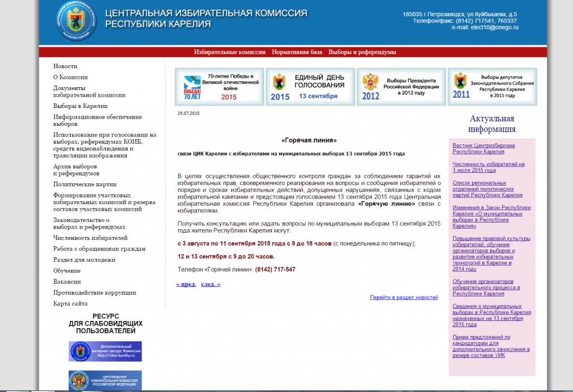Open Выборы в Карелии sidebar item

[81, 106]
